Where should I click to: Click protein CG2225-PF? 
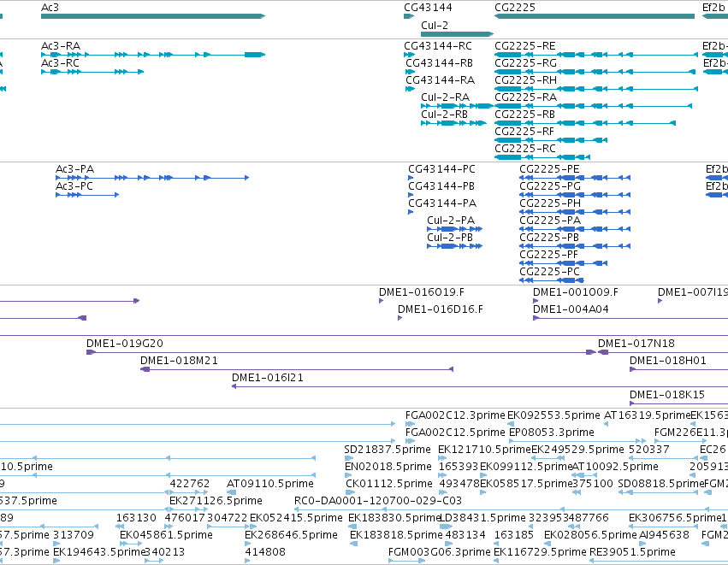point(549,255)
